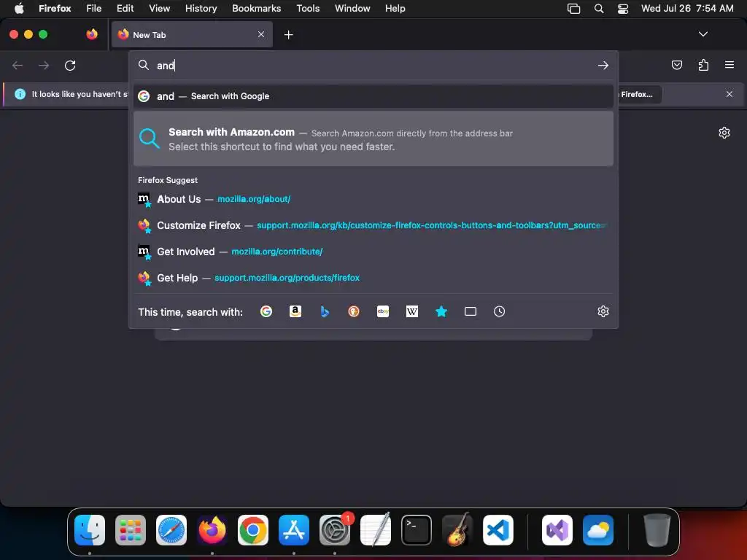Open the View menu

click(159, 8)
